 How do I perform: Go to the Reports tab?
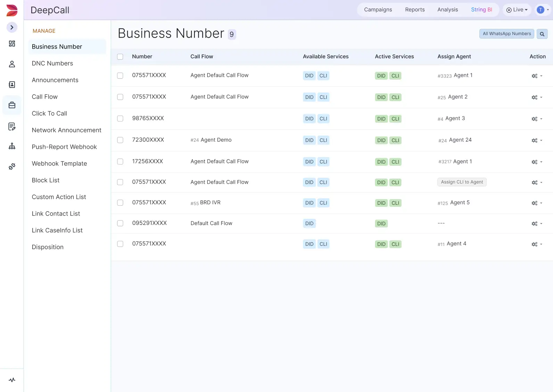click(415, 10)
